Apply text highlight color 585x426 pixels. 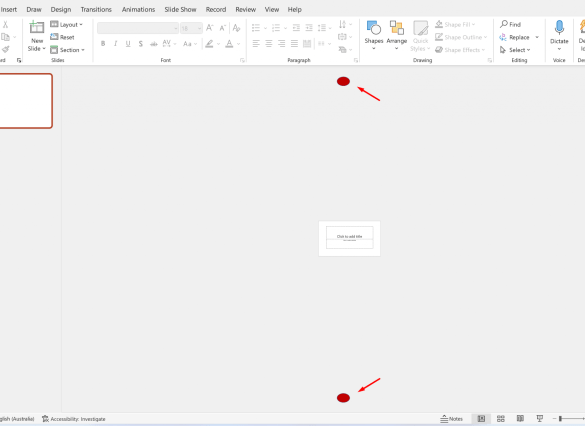(209, 44)
